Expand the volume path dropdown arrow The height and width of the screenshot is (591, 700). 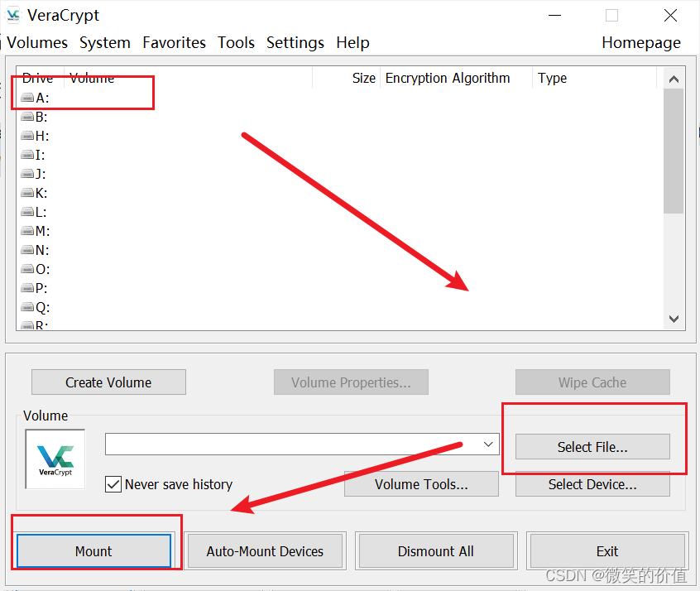488,444
